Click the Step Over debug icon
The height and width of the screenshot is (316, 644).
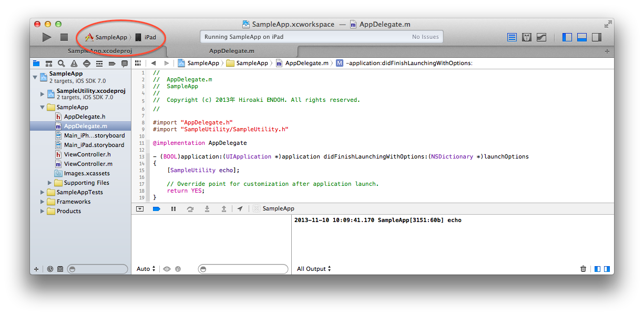pos(190,209)
